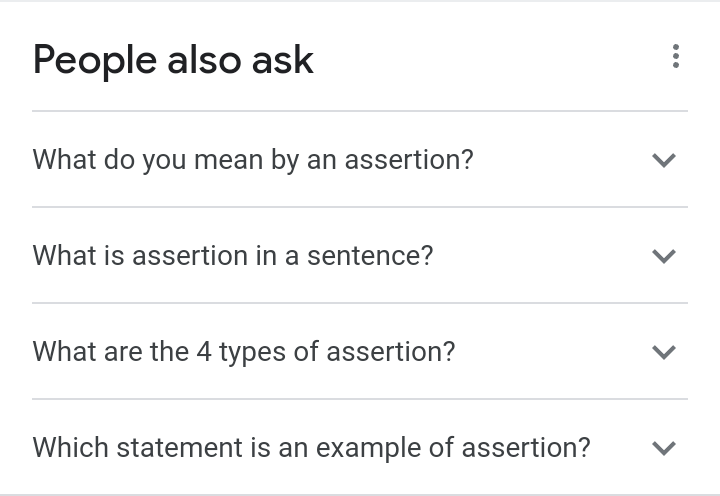Click the down arrow on the first question row
The height and width of the screenshot is (496, 720).
pyautogui.click(x=664, y=160)
